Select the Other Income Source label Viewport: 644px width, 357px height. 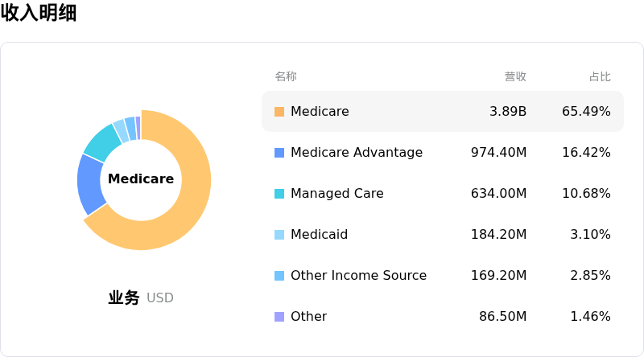coord(358,276)
